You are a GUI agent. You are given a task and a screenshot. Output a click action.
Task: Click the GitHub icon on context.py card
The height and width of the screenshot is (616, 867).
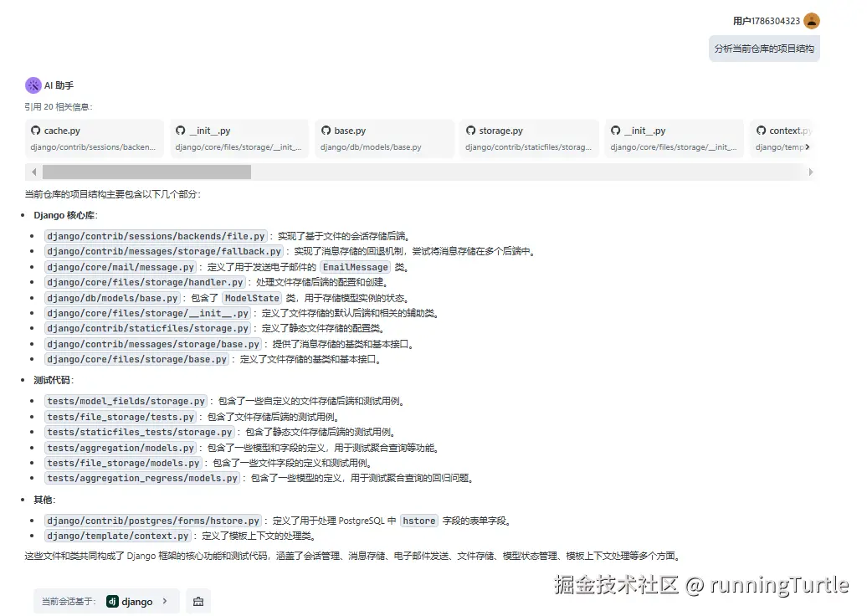coord(761,131)
